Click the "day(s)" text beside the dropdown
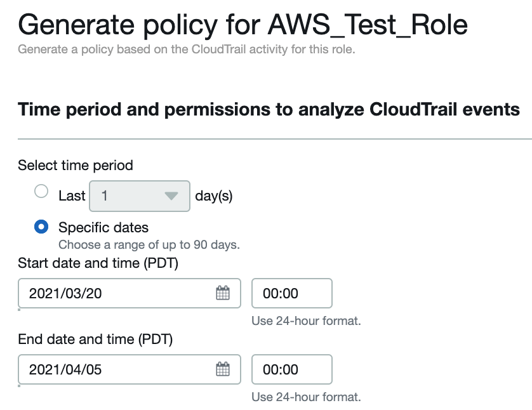This screenshot has height=410, width=532. (214, 196)
